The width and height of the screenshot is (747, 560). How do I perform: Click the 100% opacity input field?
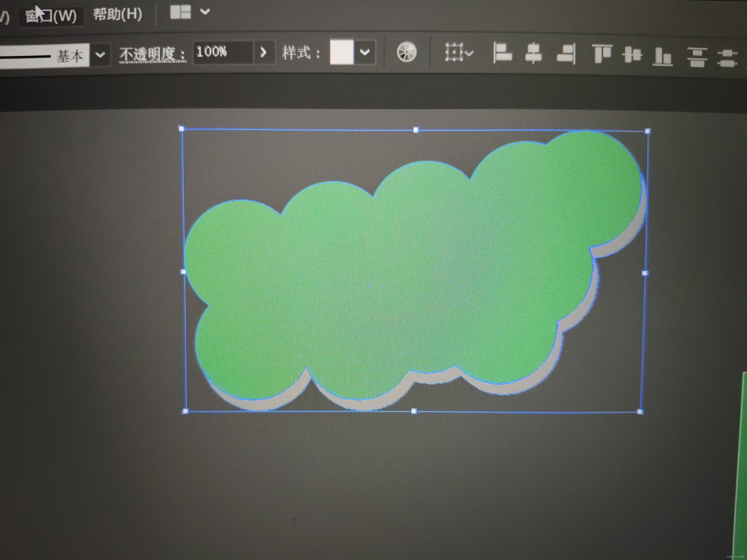point(223,52)
